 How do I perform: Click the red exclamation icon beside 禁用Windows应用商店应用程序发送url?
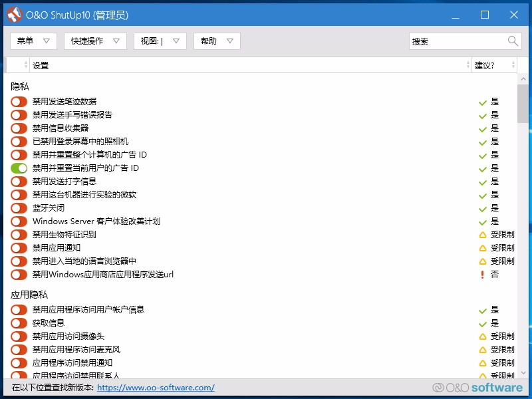(482, 275)
